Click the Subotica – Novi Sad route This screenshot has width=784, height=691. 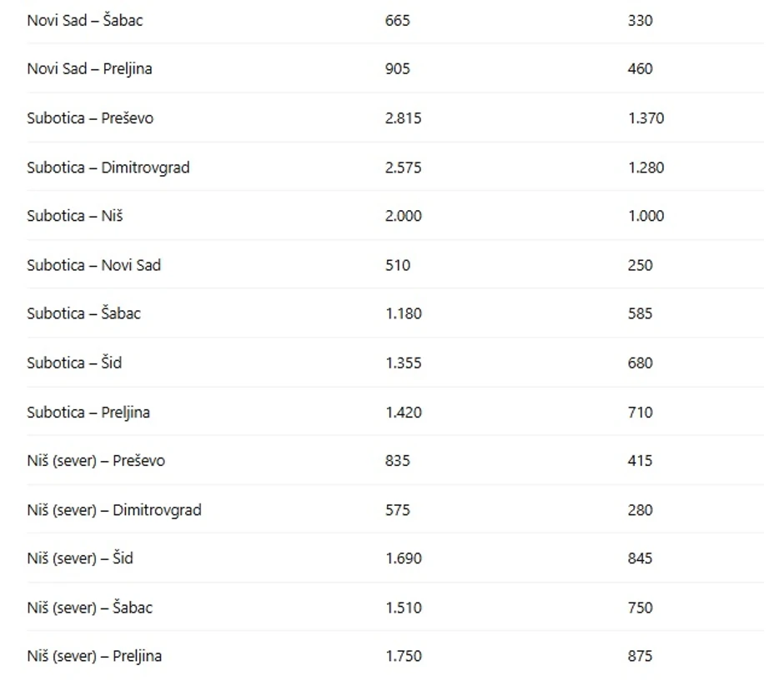93,265
